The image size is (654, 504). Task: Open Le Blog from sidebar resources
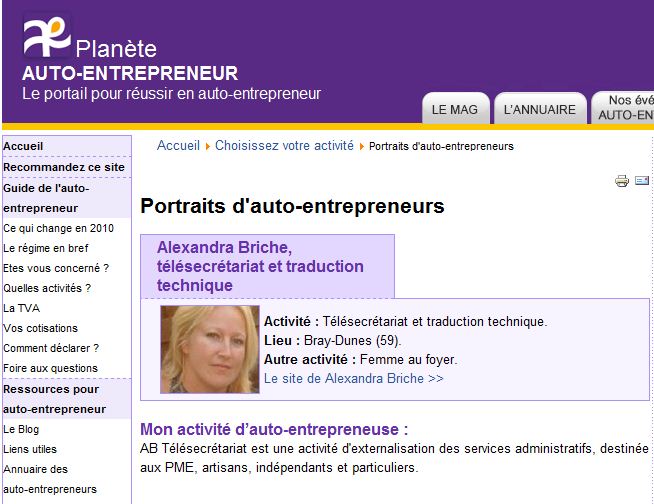(x=21, y=429)
